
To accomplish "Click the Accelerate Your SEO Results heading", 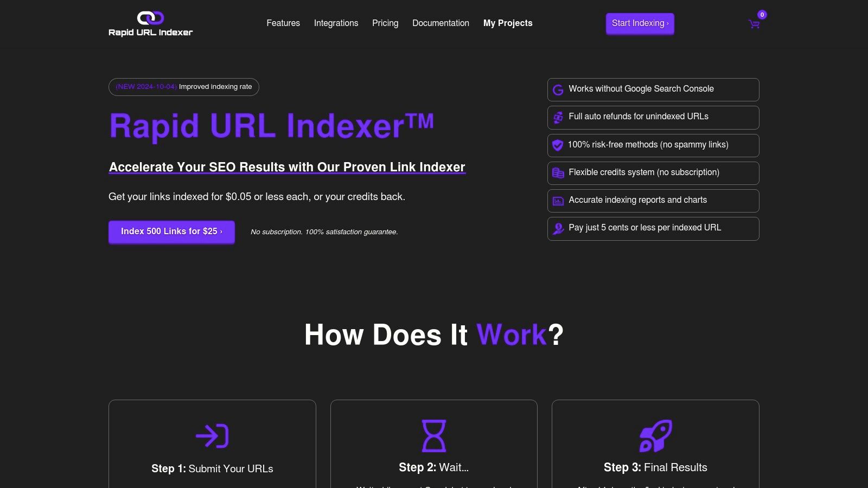I will click(x=287, y=167).
